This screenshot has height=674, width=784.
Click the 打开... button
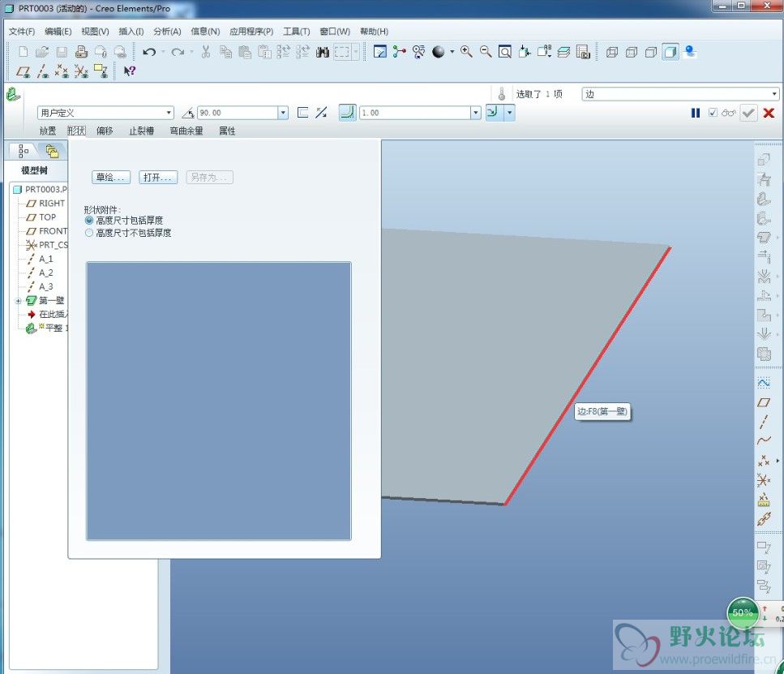click(x=158, y=177)
